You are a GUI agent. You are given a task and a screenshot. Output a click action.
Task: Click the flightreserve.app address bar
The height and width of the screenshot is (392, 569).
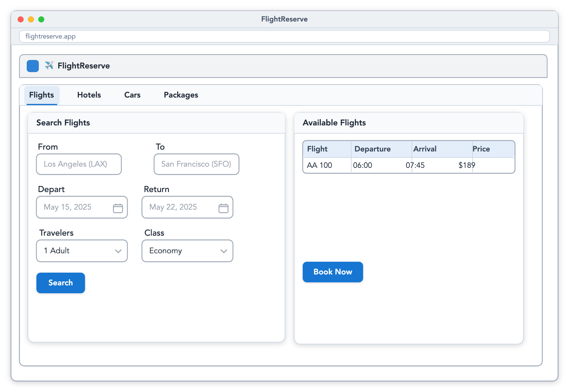(284, 36)
